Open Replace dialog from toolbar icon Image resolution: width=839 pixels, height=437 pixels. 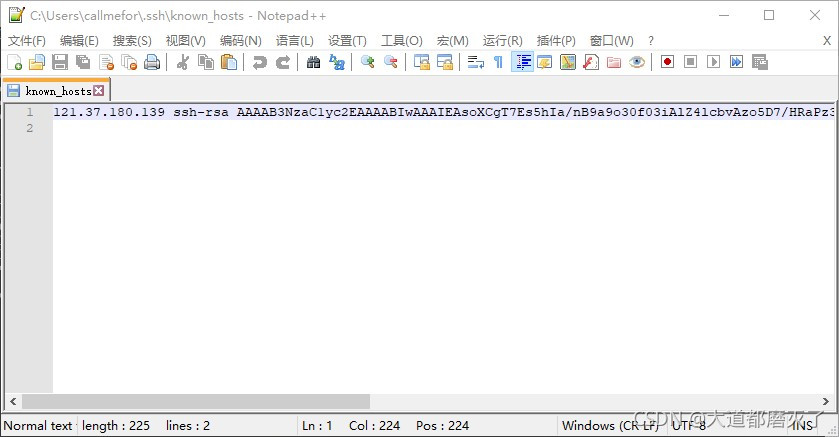pyautogui.click(x=337, y=63)
